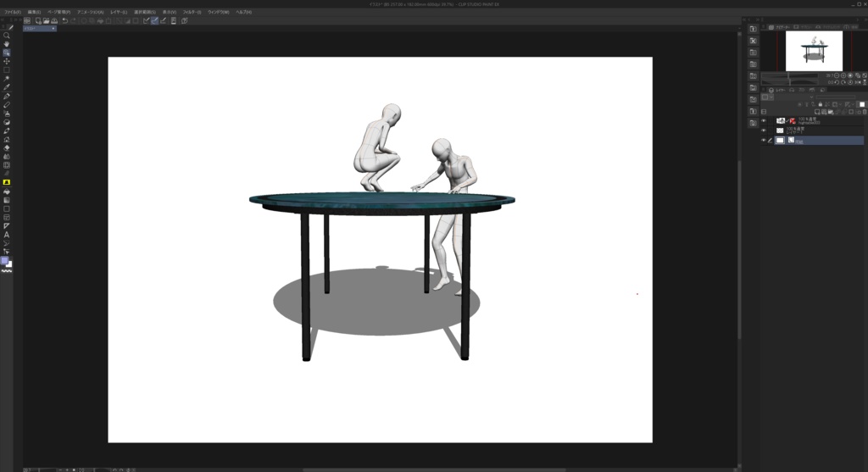Zoom out using Navigator minus button
The width and height of the screenshot is (868, 472).
[837, 75]
